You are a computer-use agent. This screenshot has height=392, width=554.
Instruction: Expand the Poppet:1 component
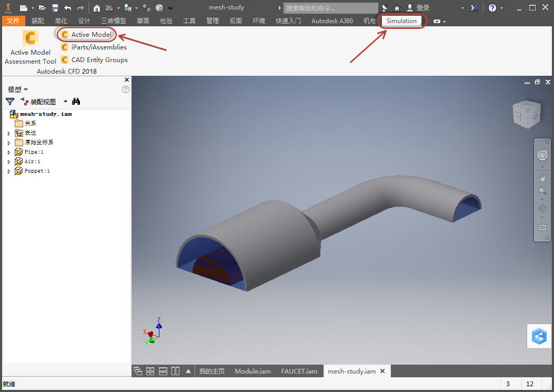coord(9,172)
